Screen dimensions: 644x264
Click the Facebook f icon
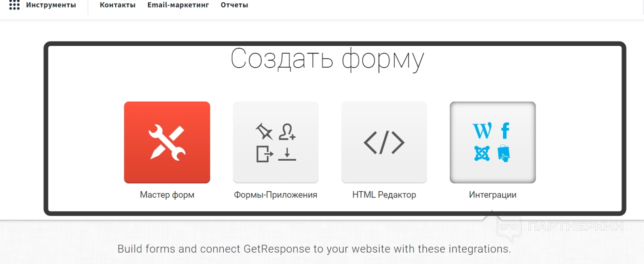[x=505, y=131]
